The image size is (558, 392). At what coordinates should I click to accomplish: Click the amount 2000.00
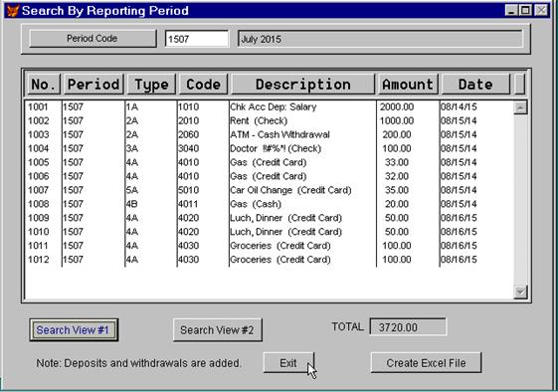(x=397, y=106)
